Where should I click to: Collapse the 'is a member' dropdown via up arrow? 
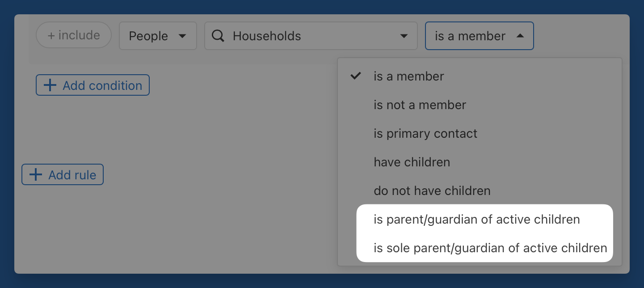pyautogui.click(x=520, y=36)
